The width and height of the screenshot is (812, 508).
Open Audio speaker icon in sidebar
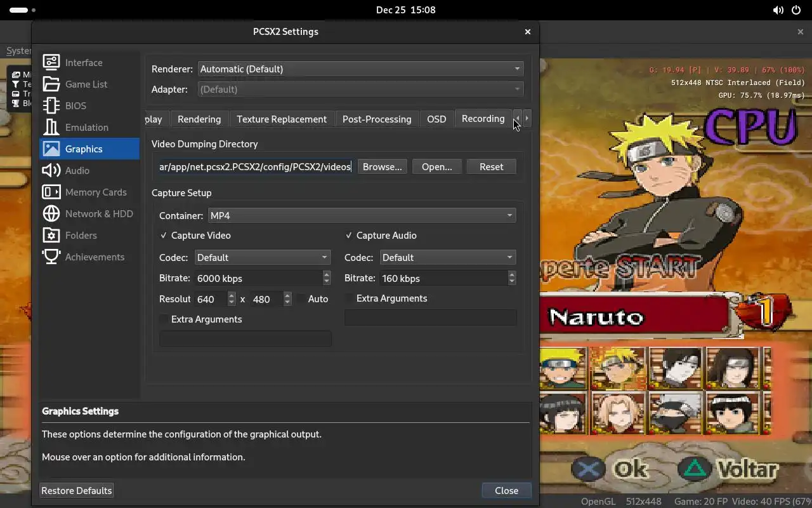pos(51,170)
